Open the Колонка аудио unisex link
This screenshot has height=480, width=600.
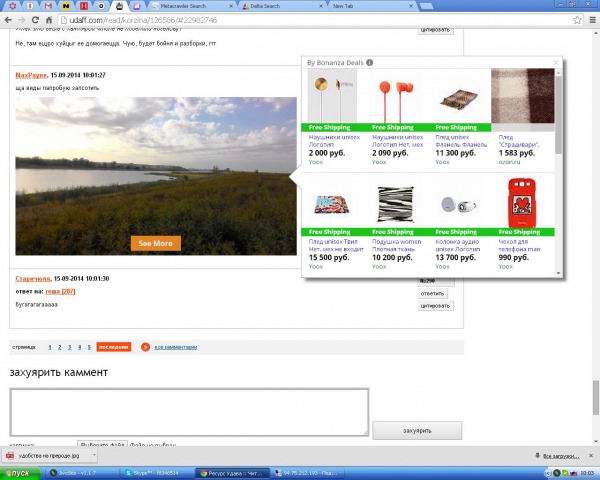pyautogui.click(x=458, y=245)
